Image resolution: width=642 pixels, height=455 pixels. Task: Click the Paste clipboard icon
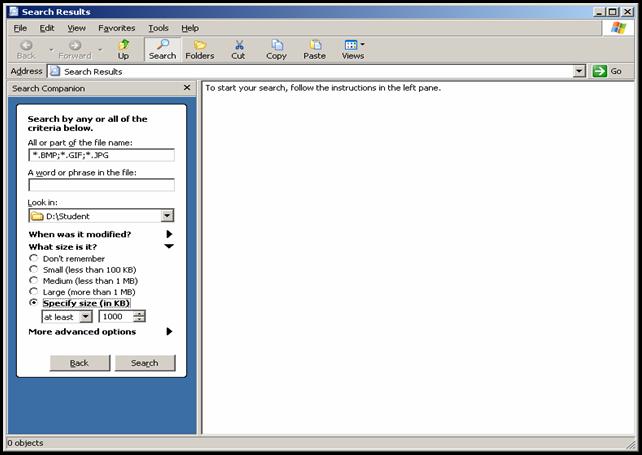pyautogui.click(x=314, y=49)
